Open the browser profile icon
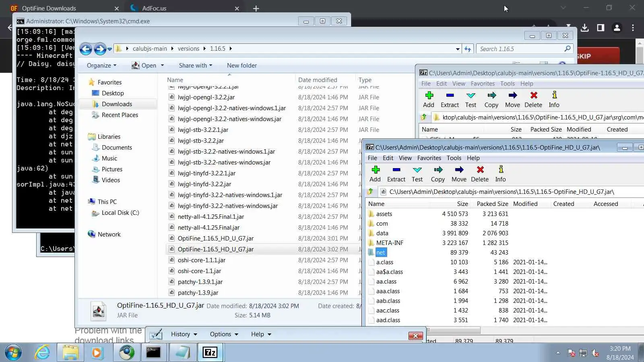The width and height of the screenshot is (644, 362). coord(617,28)
